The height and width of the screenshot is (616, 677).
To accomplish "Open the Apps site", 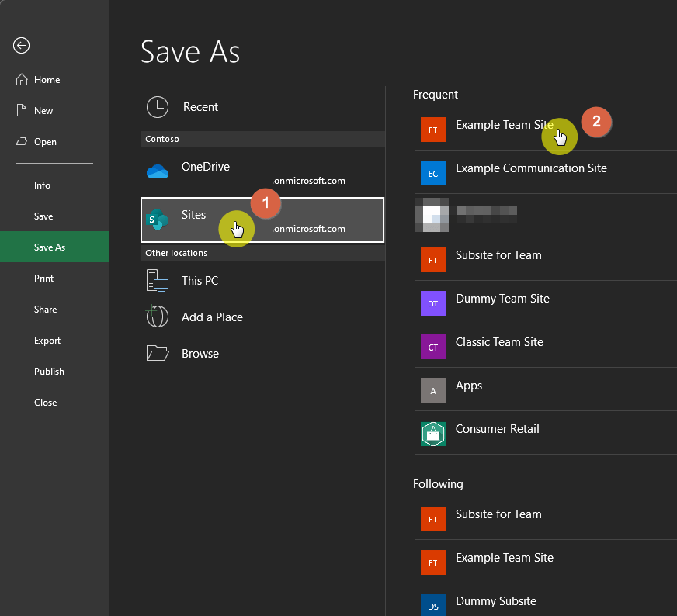I will 545,390.
